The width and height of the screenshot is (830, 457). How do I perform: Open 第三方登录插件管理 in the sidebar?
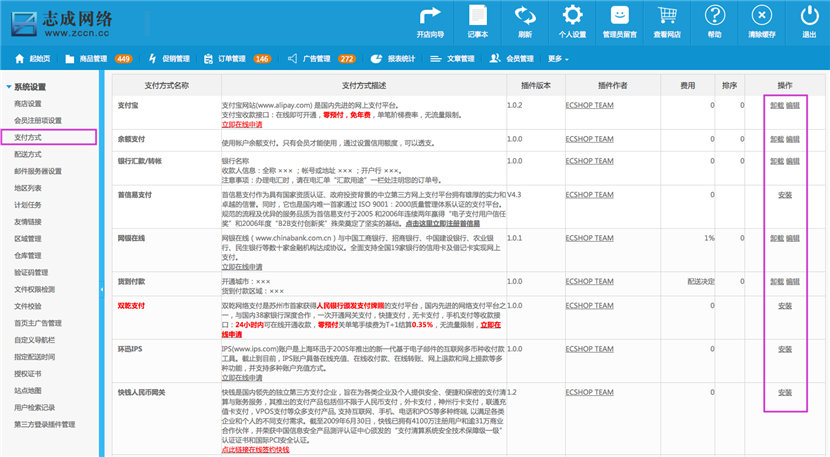44,425
